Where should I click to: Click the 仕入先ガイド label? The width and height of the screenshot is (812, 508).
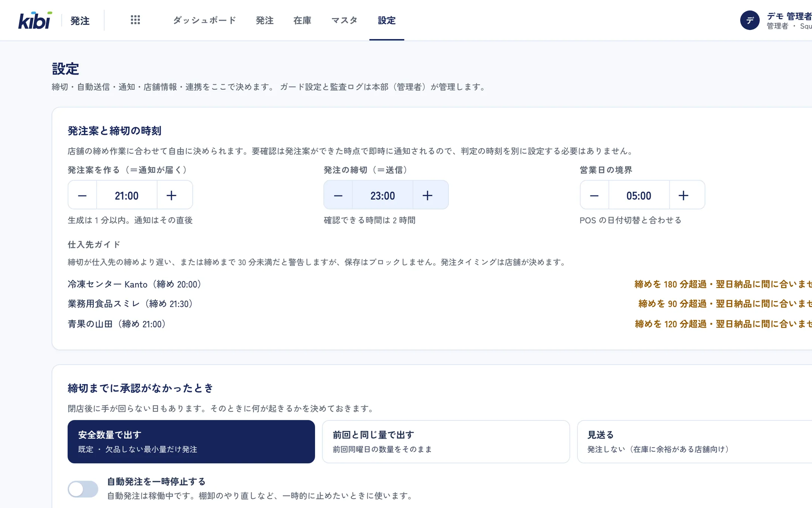click(x=94, y=244)
